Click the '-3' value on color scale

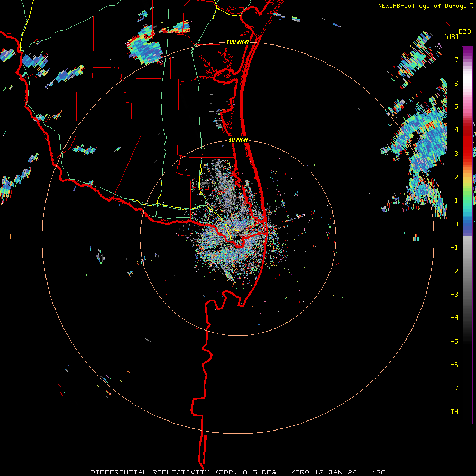pyautogui.click(x=454, y=294)
